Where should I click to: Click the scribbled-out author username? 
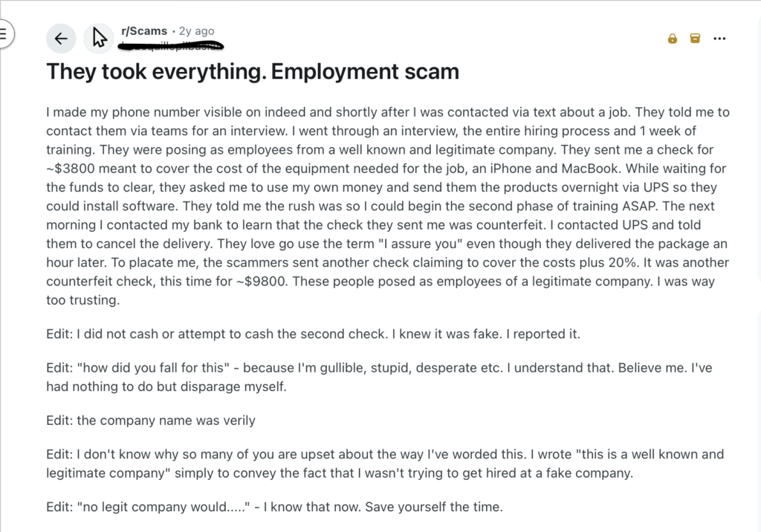[172, 46]
